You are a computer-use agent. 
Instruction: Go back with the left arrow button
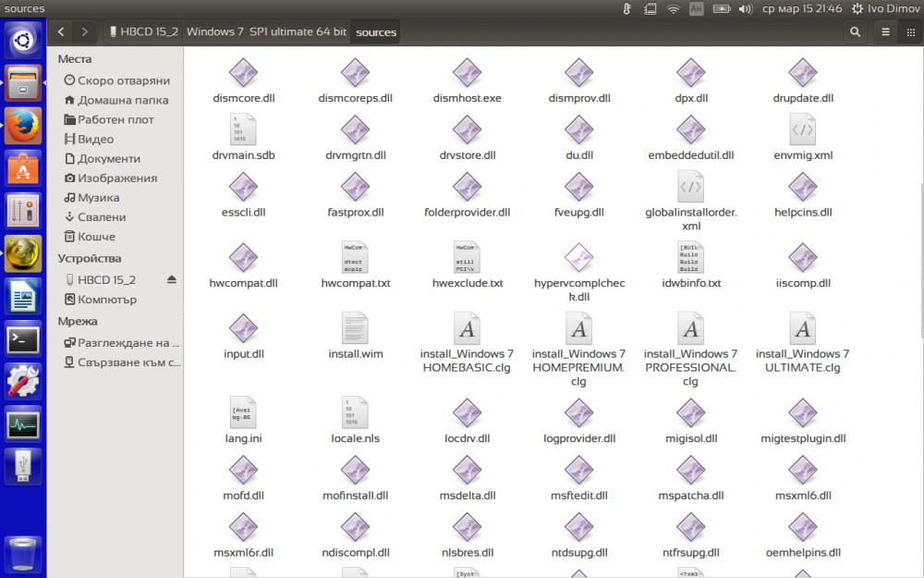tap(61, 31)
